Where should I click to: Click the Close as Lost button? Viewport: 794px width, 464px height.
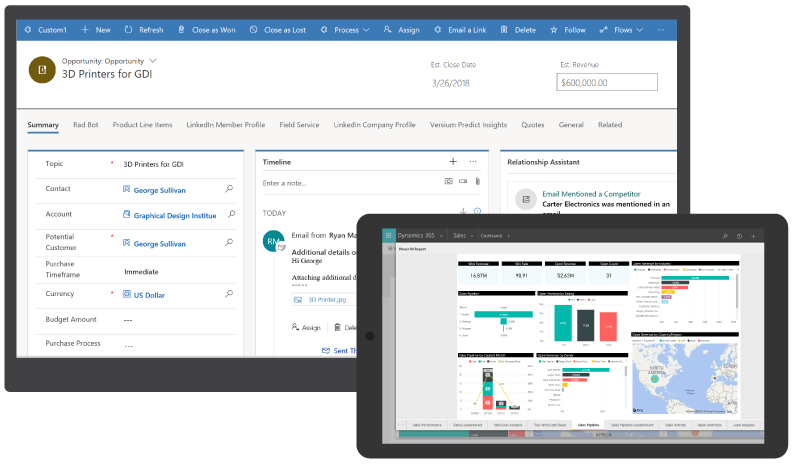pos(278,30)
